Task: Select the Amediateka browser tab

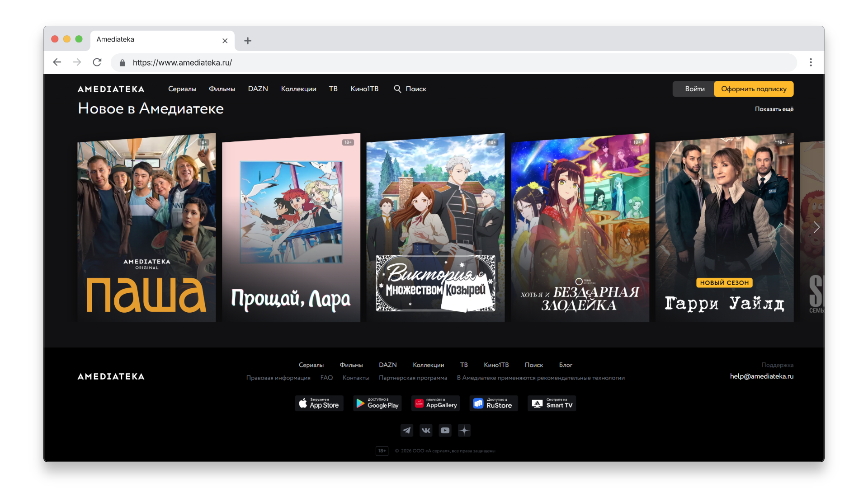Action: 162,40
